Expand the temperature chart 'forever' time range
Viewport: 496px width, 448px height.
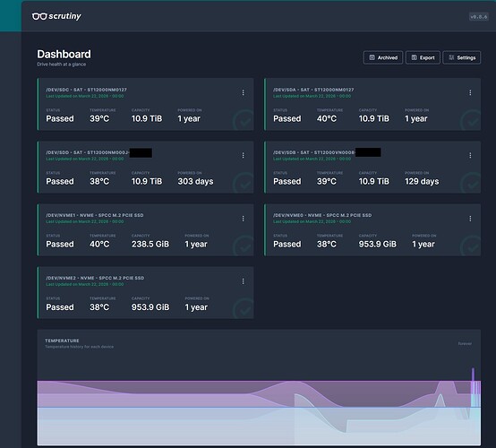click(x=465, y=343)
